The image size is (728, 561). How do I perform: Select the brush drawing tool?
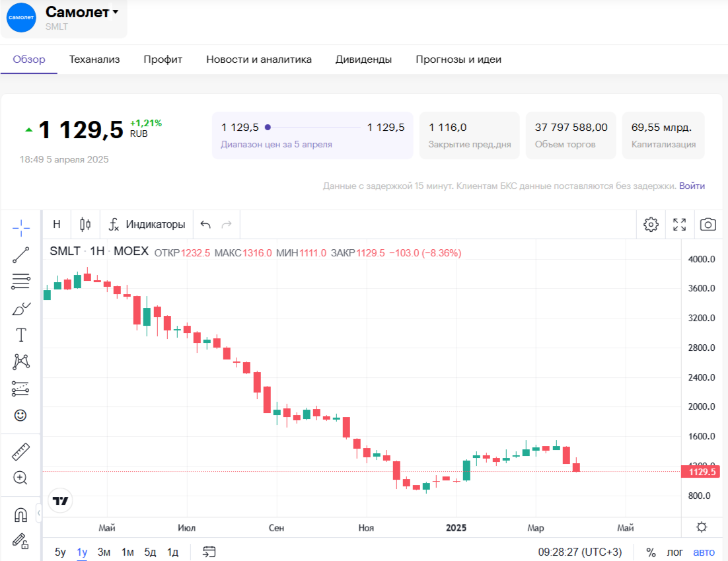coord(21,309)
